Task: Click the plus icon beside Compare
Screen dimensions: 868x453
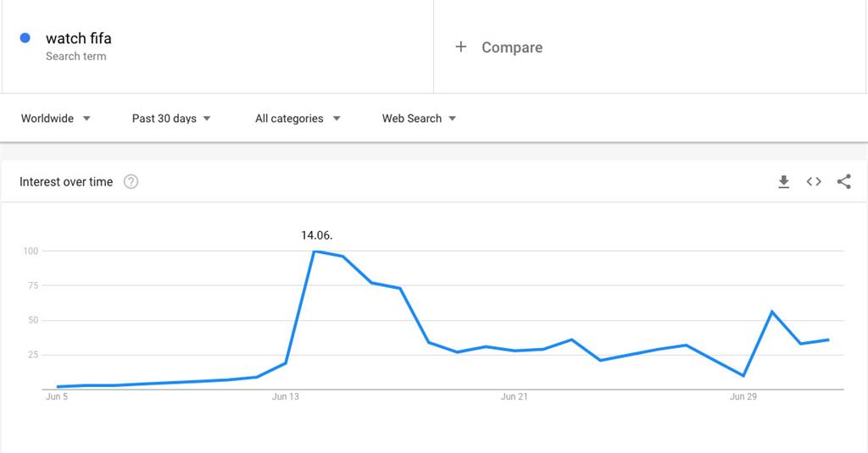Action: point(461,47)
